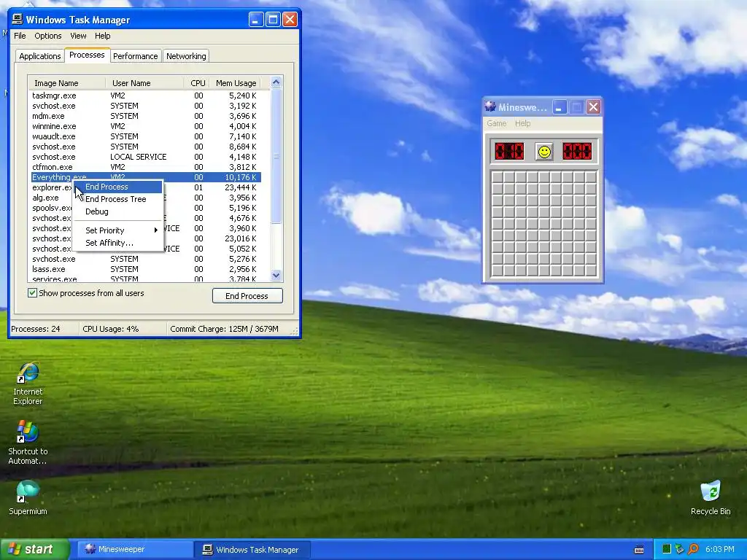Sort processes by User Name column
Screen dimensions: 747x560
(144, 83)
